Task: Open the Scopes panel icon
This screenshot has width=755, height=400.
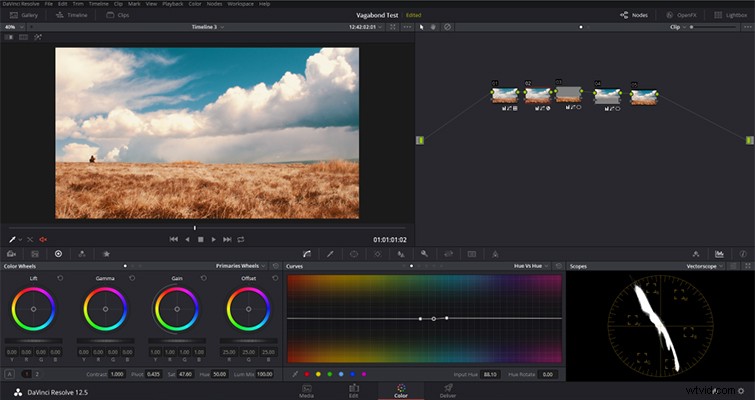Action: click(719, 254)
